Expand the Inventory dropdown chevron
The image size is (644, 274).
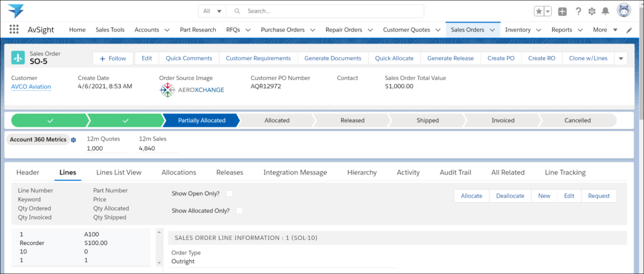[538, 30]
